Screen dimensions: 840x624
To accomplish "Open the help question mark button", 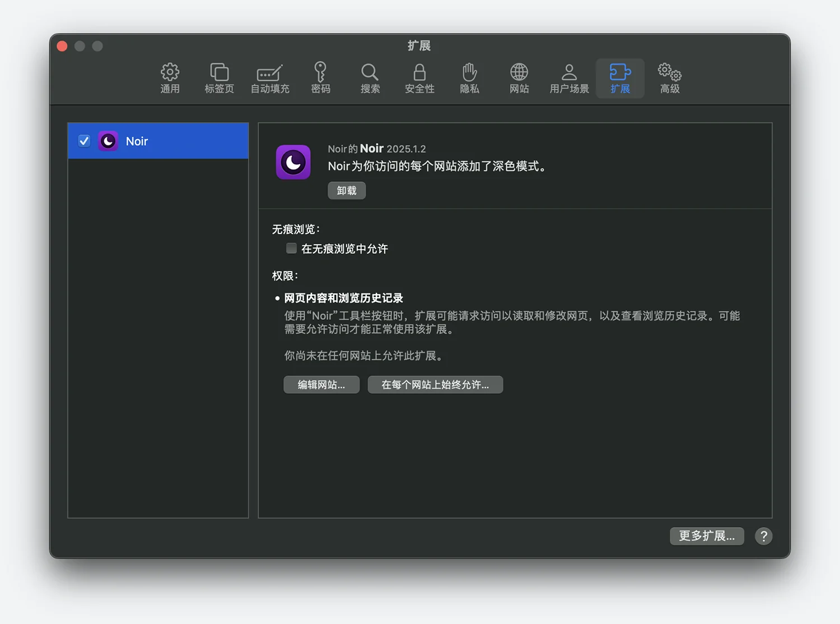I will pos(763,536).
